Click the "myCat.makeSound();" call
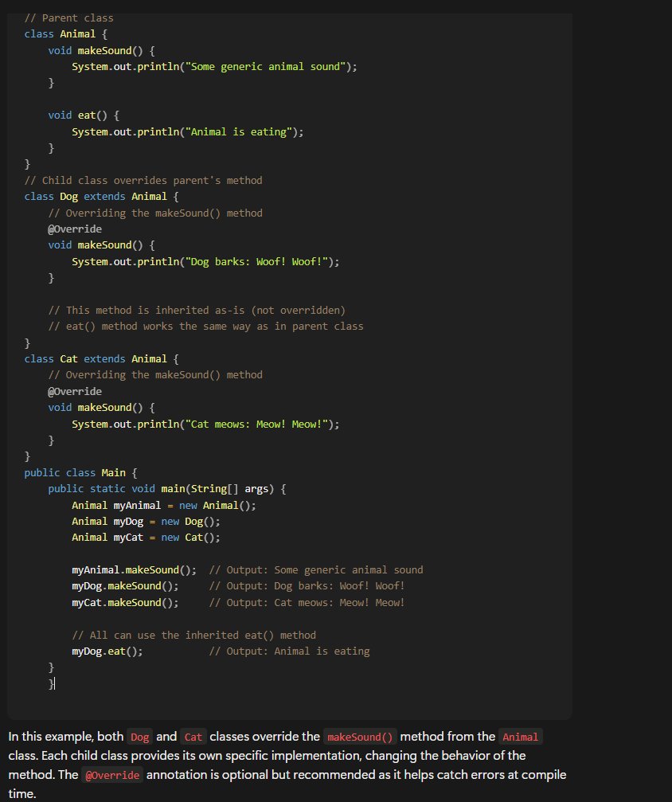672x802 pixels. coord(125,603)
